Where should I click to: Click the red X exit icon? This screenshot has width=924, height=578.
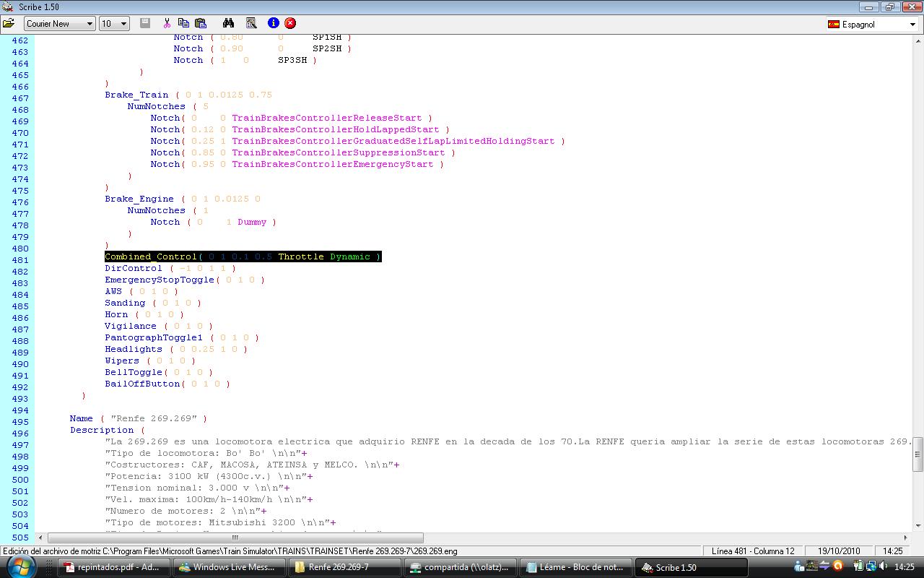click(x=290, y=23)
